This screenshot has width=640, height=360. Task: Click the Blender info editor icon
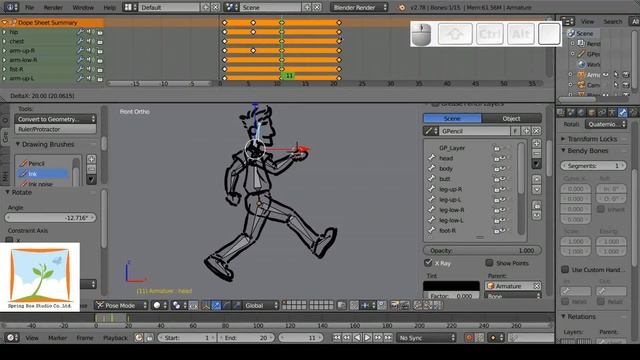pyautogui.click(x=11, y=7)
